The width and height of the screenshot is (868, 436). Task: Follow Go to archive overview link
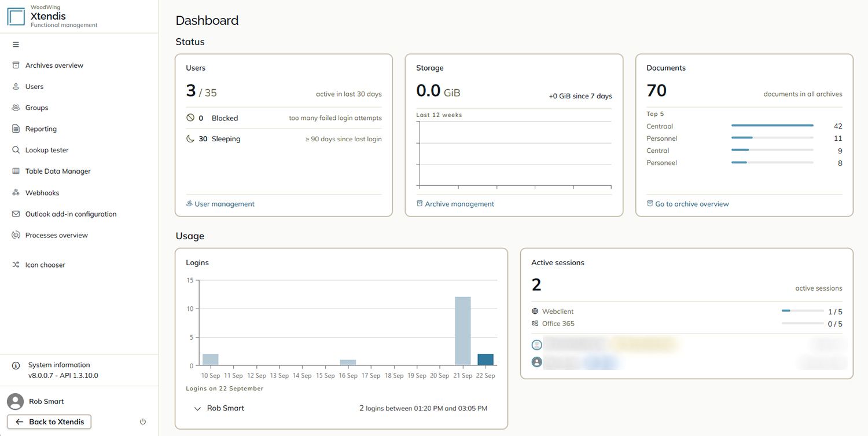pos(688,204)
